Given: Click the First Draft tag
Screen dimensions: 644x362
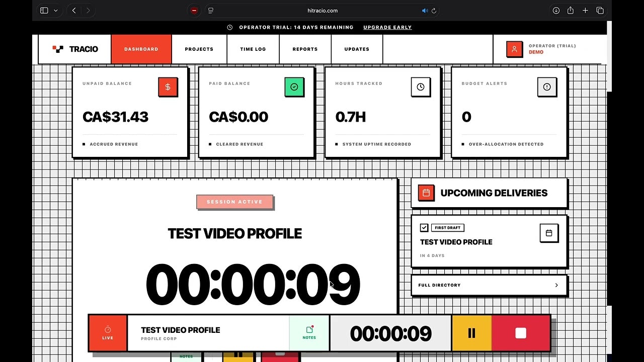Looking at the screenshot, I should coord(448,228).
